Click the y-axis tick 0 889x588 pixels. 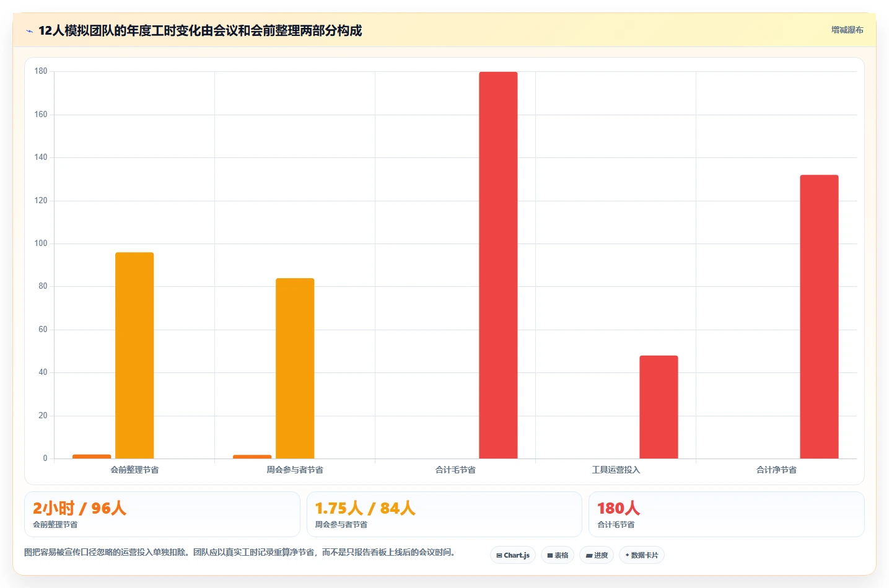[x=45, y=459]
